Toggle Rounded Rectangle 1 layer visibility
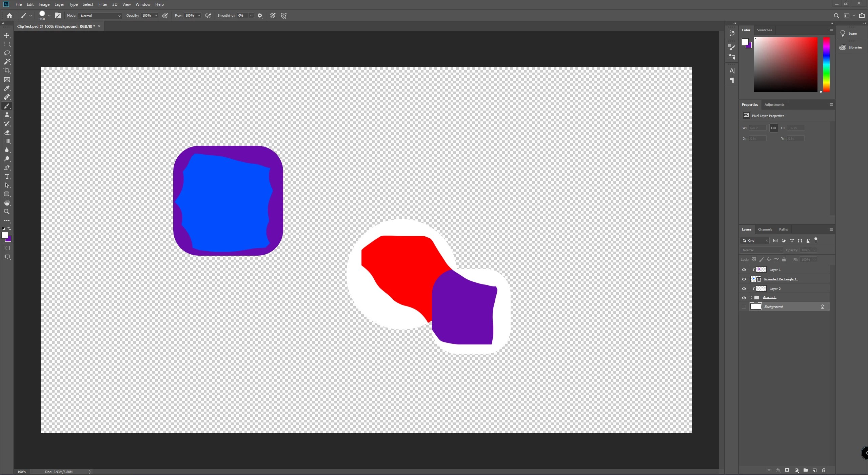 tap(744, 279)
